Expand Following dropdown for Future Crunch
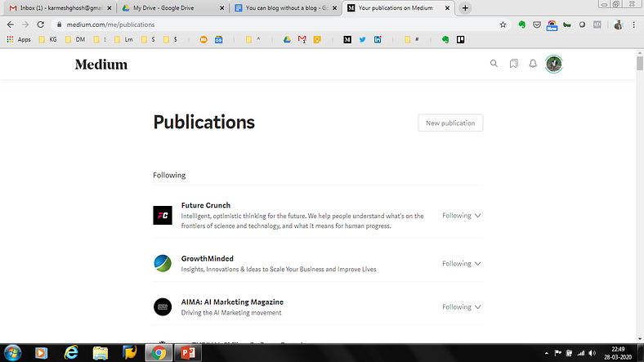 coord(461,216)
